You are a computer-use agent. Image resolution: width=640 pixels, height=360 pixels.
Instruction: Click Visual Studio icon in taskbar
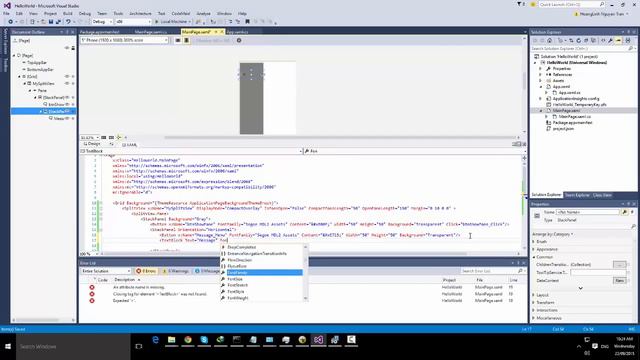318,340
